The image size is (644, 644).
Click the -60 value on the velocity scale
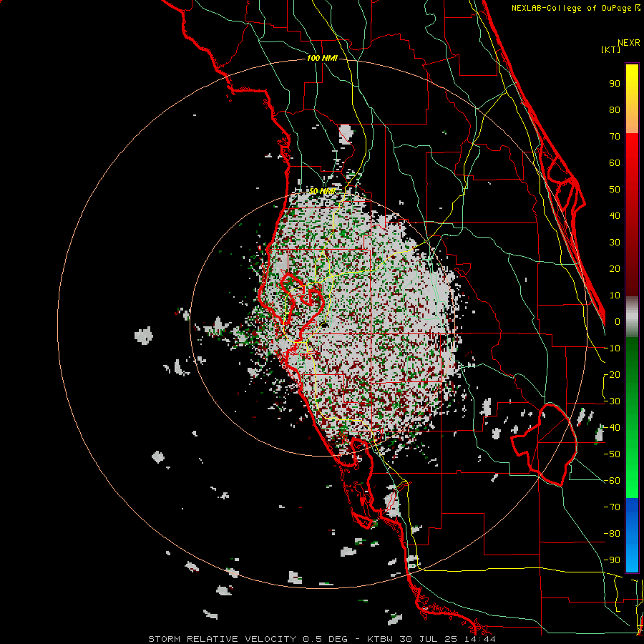612,481
